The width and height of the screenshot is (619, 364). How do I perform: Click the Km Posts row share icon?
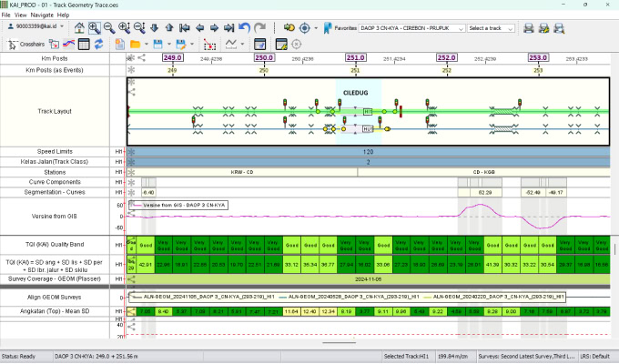[x=141, y=58]
